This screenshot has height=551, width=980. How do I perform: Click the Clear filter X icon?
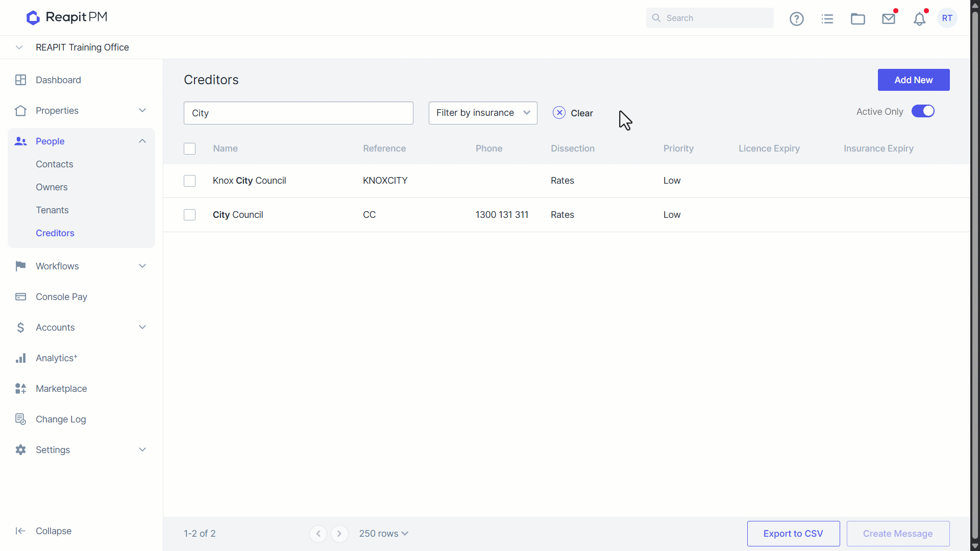point(559,113)
